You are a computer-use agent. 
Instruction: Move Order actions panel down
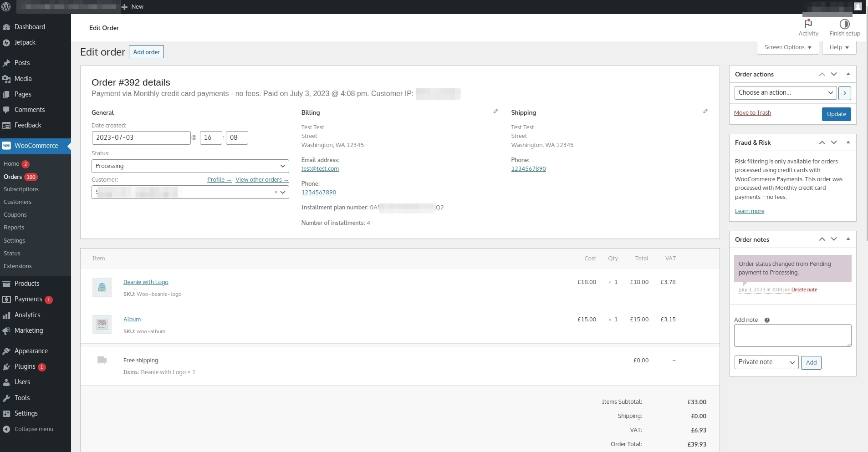(834, 74)
